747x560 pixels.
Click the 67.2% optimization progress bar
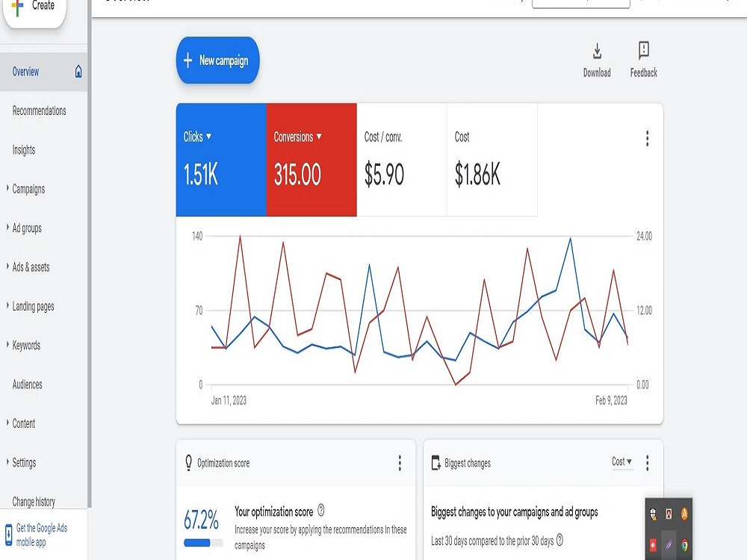[203, 542]
